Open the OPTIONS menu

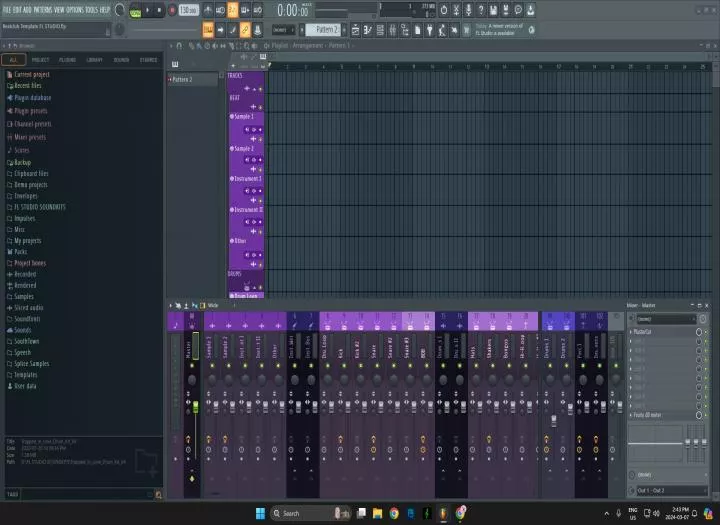[x=75, y=10]
